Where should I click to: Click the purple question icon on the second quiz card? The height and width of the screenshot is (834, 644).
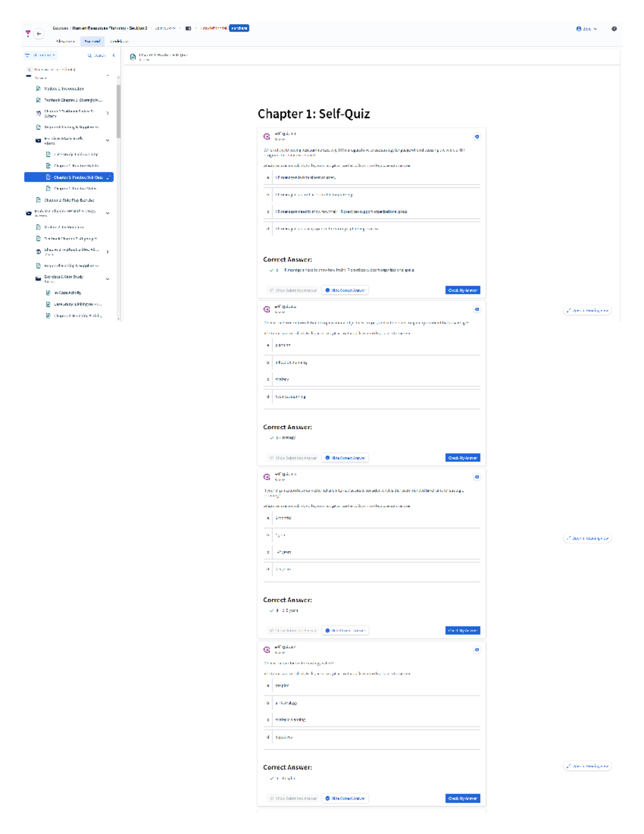(x=267, y=309)
